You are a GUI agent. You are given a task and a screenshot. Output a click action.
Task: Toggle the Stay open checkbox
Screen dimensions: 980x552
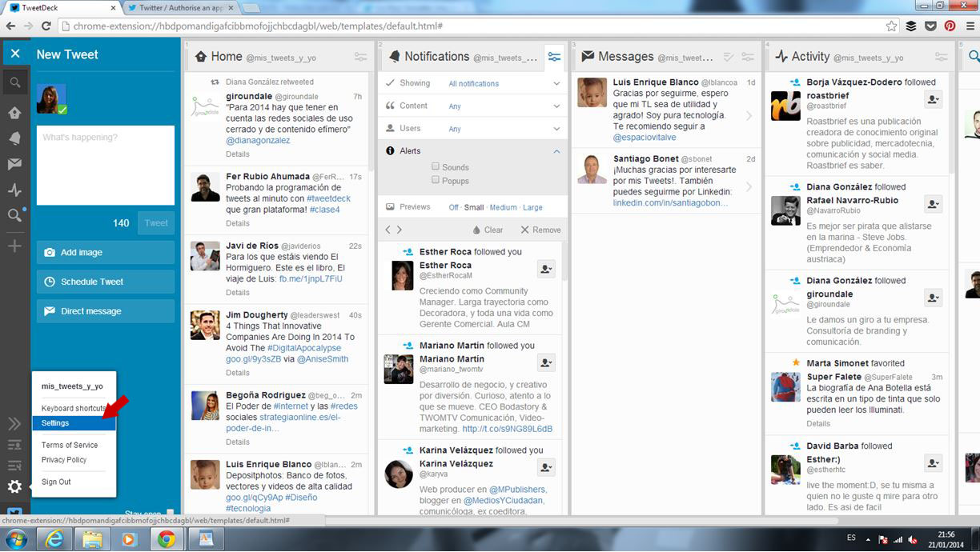tap(170, 514)
